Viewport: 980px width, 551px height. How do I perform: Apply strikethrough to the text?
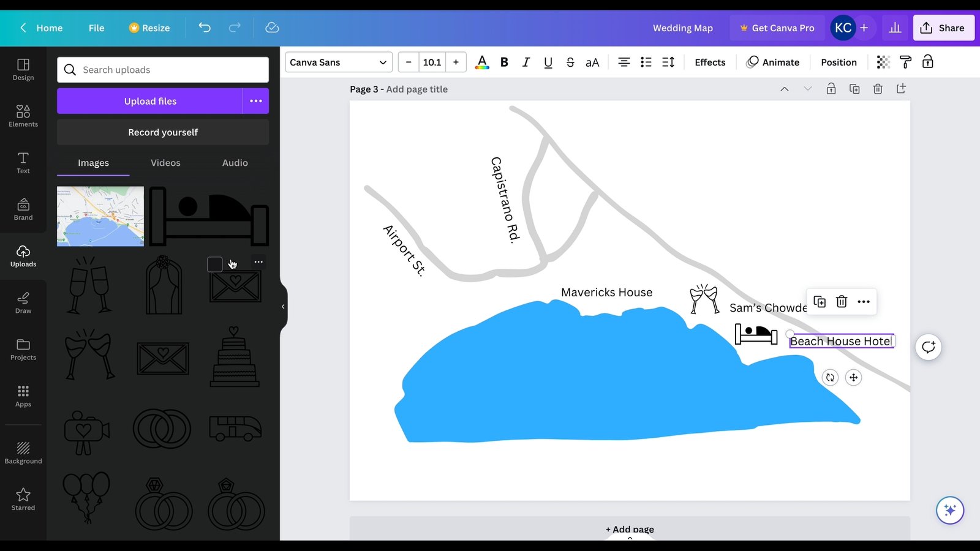[x=570, y=62]
